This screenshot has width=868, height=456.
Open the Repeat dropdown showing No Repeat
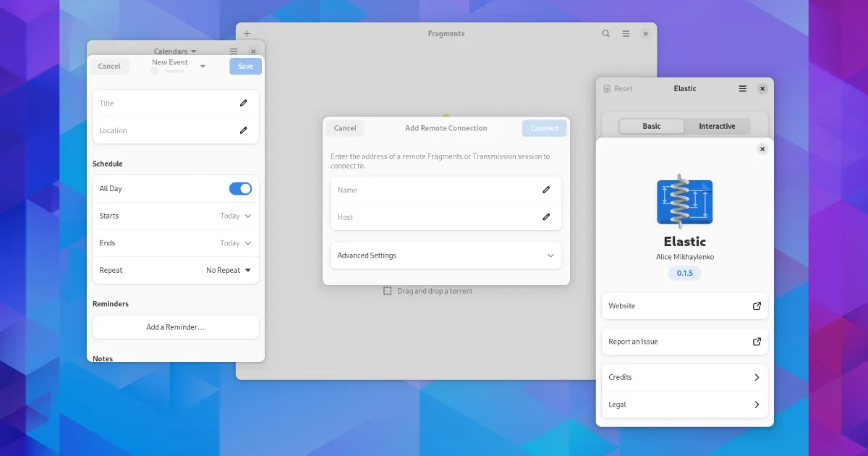point(229,271)
